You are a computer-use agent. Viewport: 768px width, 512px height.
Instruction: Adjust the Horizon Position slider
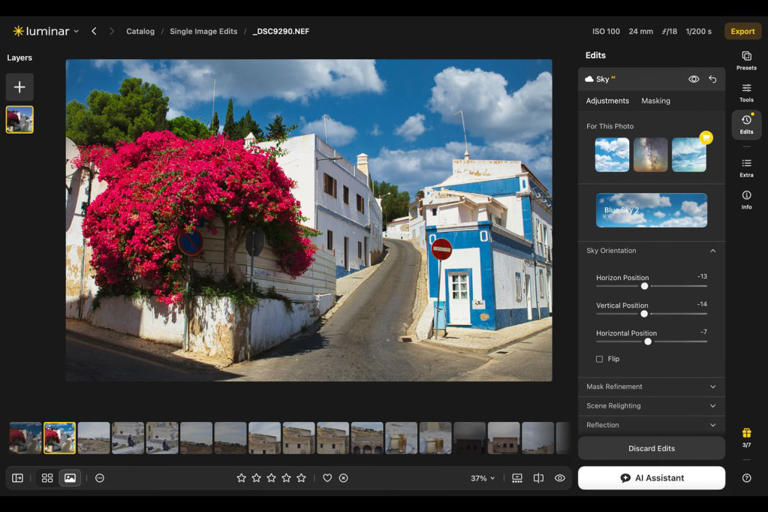pyautogui.click(x=645, y=286)
